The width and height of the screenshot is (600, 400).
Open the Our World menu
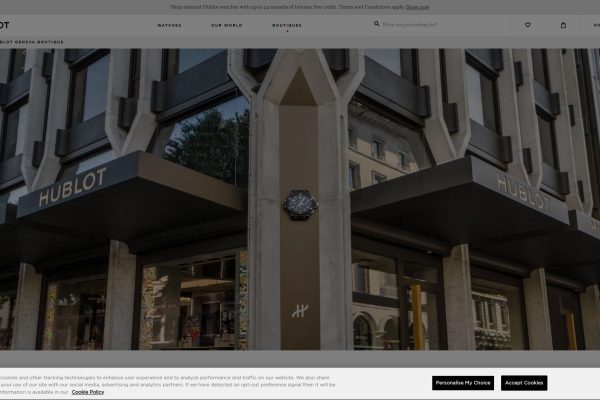coord(227,25)
